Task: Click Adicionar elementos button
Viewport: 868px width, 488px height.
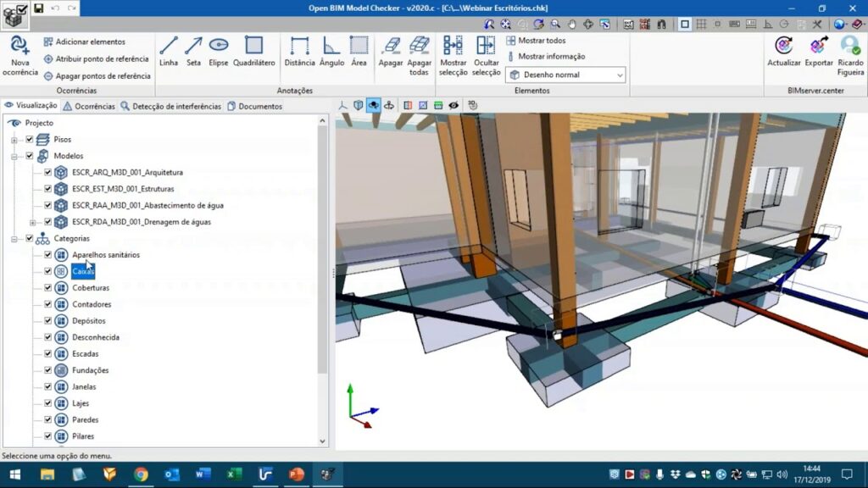Action: (84, 42)
